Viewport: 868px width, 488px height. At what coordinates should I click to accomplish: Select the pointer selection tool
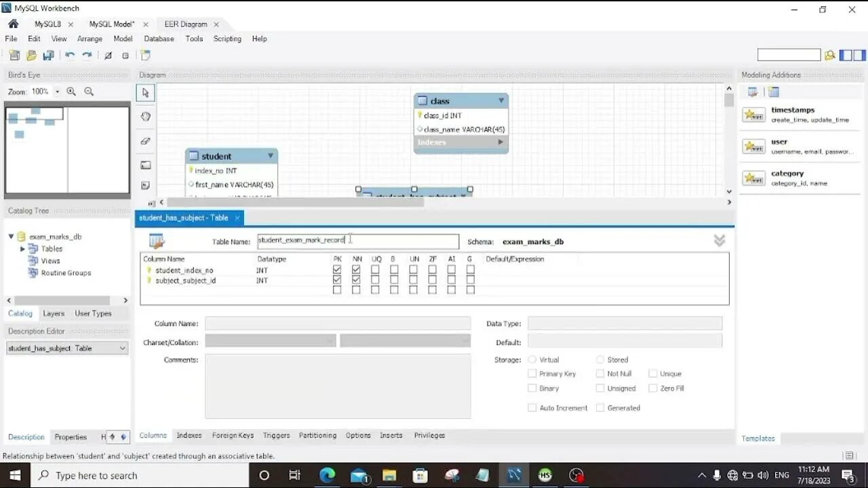point(145,92)
